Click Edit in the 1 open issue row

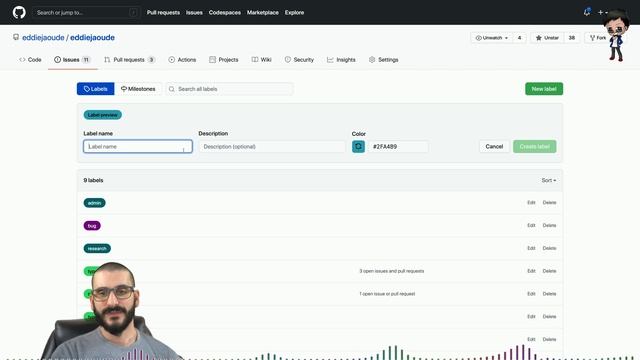[x=531, y=294]
